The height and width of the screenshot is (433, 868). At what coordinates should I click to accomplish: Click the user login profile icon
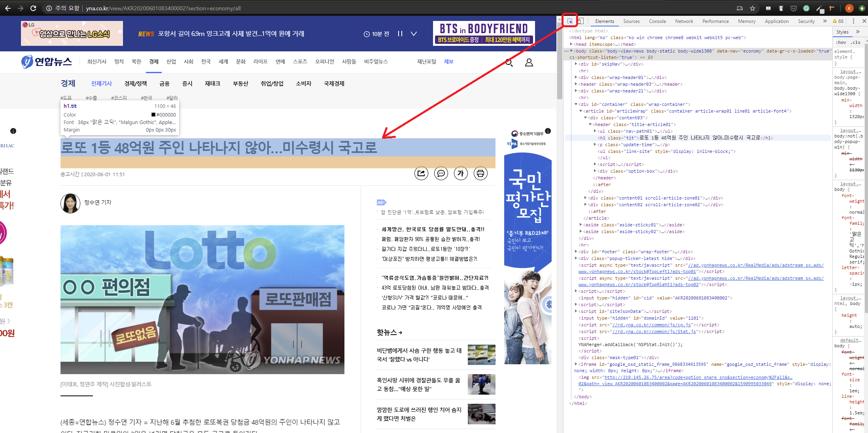pyautogui.click(x=529, y=62)
